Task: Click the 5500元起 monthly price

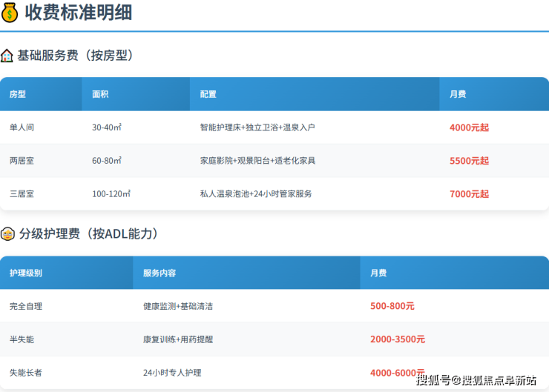Action: (x=469, y=161)
